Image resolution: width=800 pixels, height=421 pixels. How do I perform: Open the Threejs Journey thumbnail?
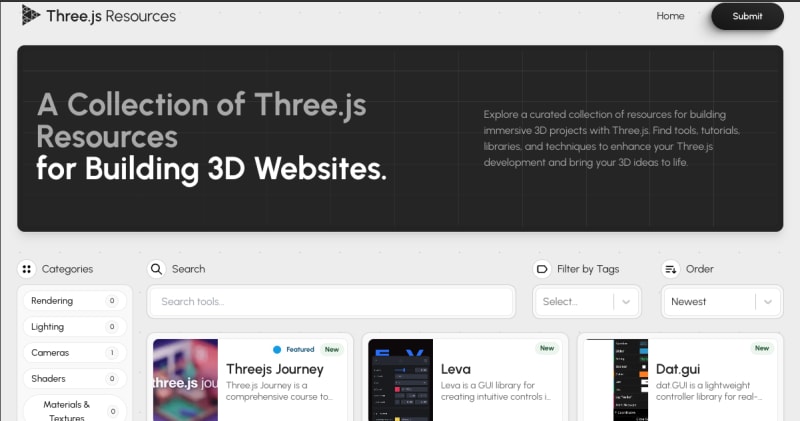185,380
